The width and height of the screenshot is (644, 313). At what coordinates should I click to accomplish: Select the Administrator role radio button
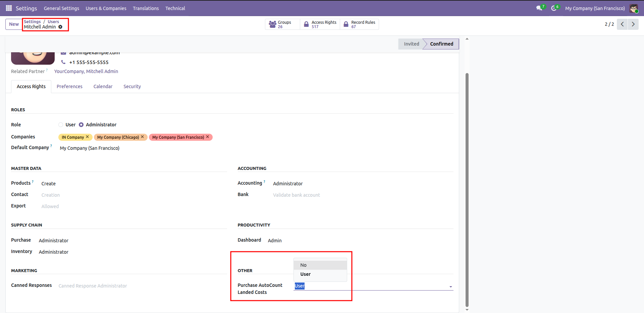click(x=81, y=125)
